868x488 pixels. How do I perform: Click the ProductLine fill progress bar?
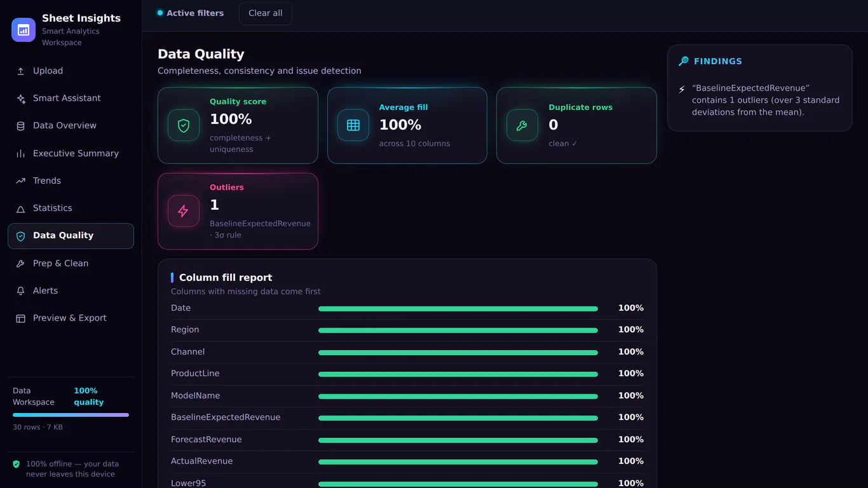click(x=458, y=374)
